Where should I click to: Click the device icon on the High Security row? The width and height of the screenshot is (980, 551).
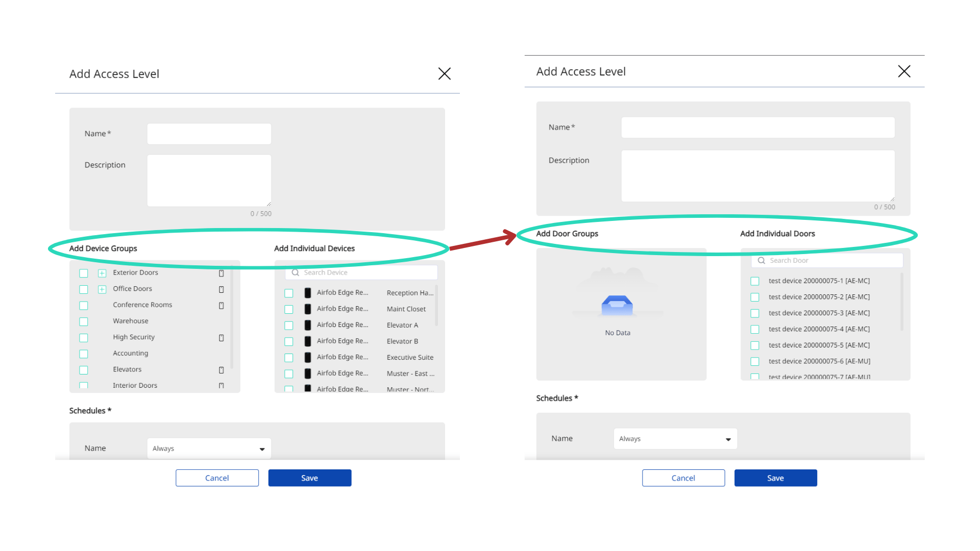pyautogui.click(x=221, y=338)
